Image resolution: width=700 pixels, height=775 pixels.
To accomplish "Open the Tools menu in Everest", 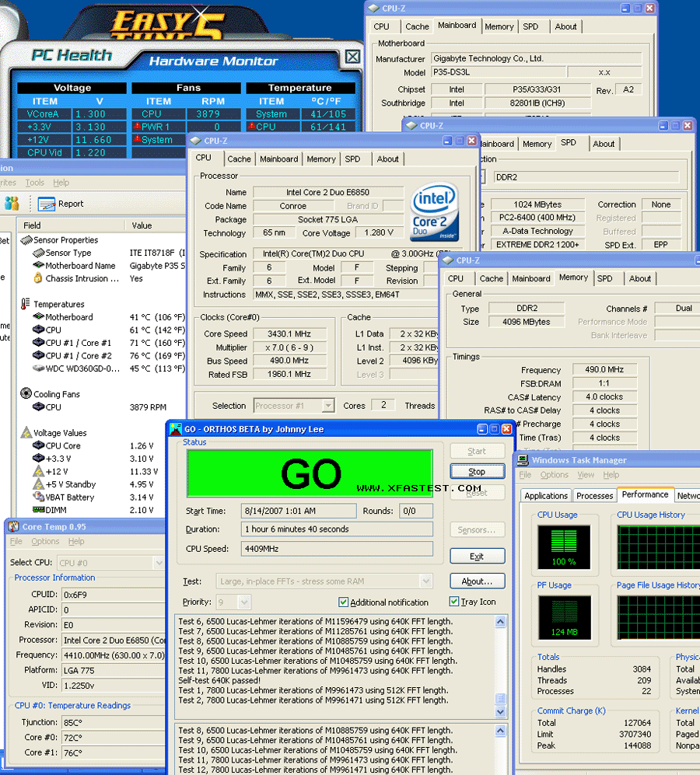I will coord(35,183).
